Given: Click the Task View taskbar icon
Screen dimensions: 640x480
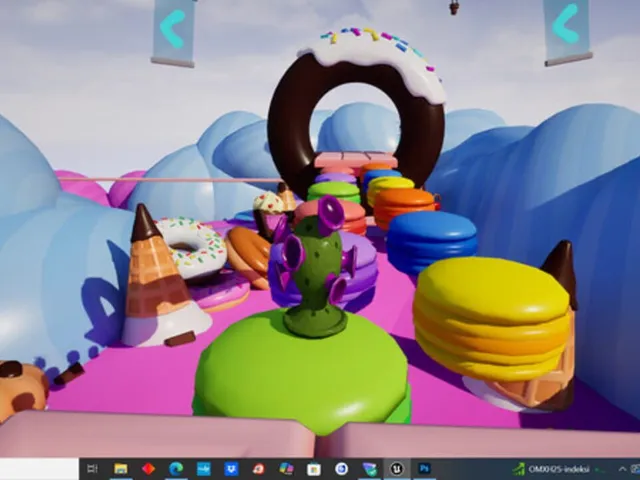Looking at the screenshot, I should click(x=93, y=469).
